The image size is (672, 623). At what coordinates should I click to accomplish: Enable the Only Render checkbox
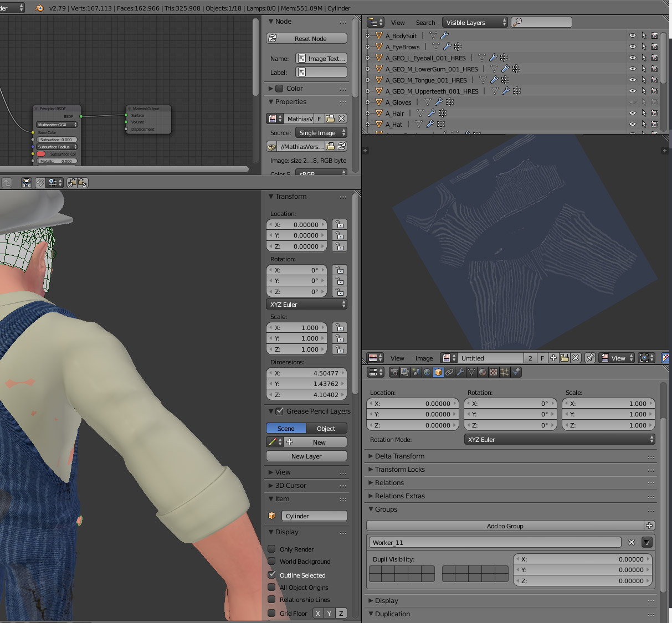[x=271, y=549]
